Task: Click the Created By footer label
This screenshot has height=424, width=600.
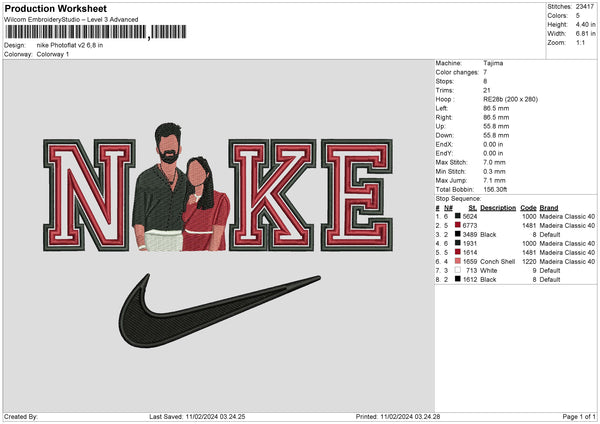Action: point(21,417)
